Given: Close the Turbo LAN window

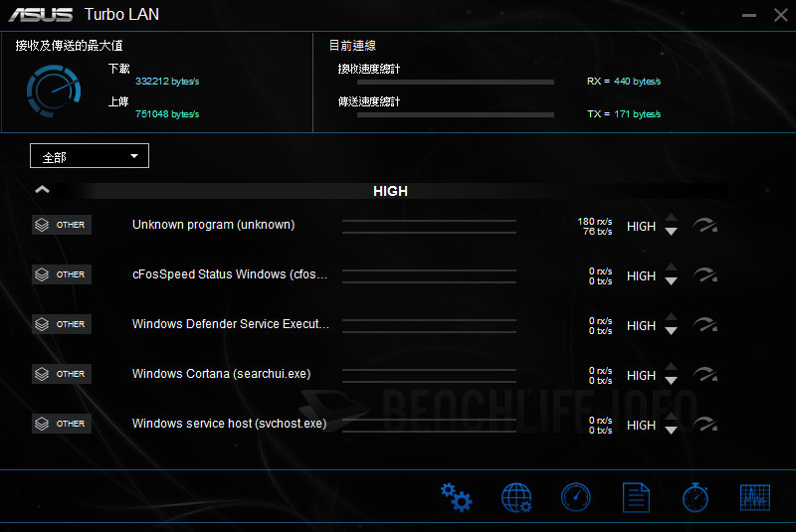Looking at the screenshot, I should click(x=781, y=15).
